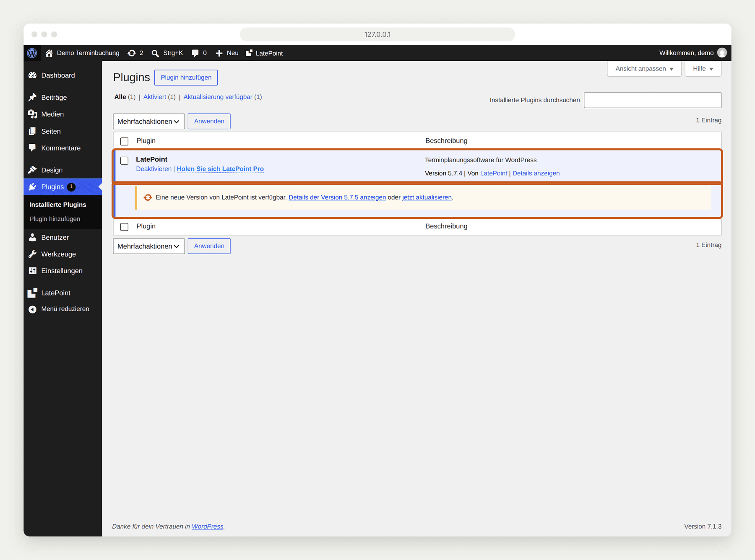Screen dimensions: 755x560
Task: Open Installierte Plugins submenu item
Action: click(58, 205)
